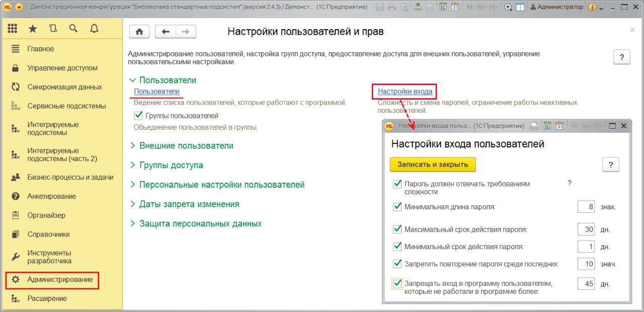This screenshot has height=312, width=644.
Task: Open the 1C main menu dropdown arrow
Action: [19, 7]
